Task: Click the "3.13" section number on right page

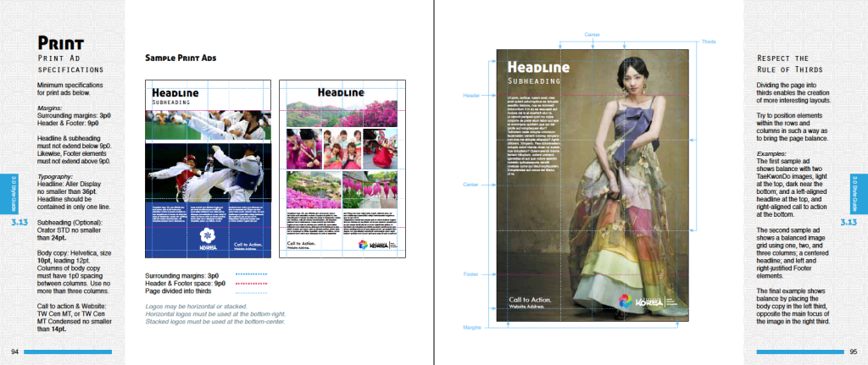Action: pos(849,223)
